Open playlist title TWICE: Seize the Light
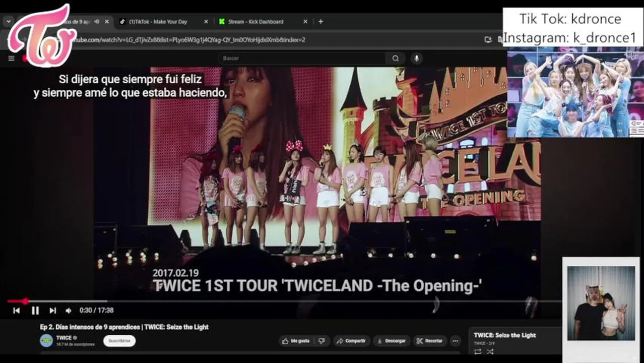 [504, 335]
